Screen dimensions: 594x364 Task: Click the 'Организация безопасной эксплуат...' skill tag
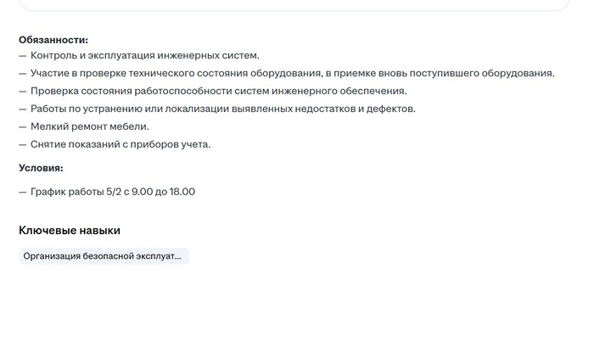104,256
